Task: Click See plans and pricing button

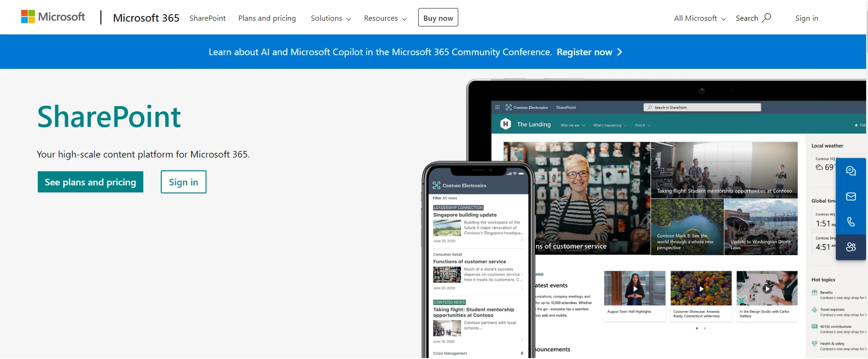Action: coord(91,182)
